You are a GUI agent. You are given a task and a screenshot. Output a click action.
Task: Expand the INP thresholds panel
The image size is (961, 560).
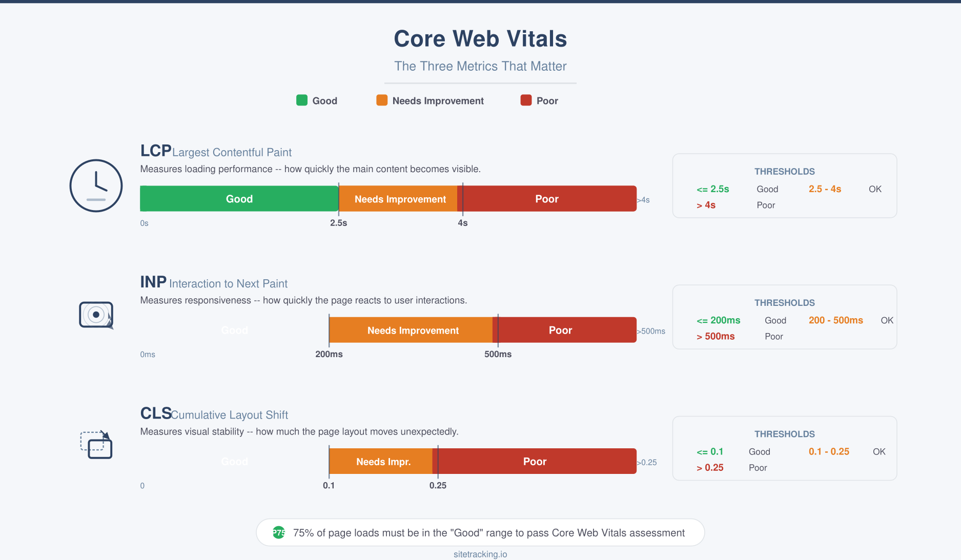point(784,317)
